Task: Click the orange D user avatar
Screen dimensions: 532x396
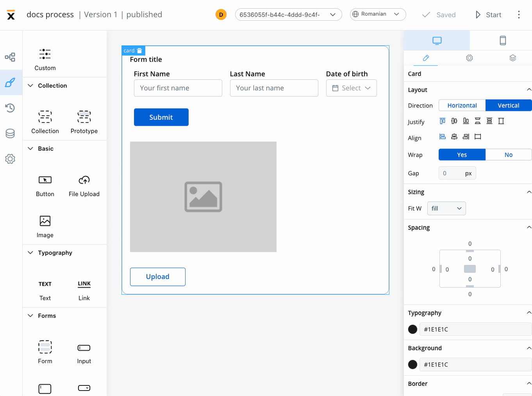Action: 221,15
